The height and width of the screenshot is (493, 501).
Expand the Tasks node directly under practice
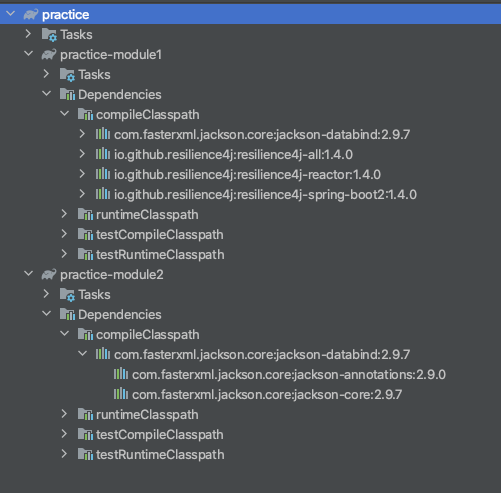[x=28, y=34]
